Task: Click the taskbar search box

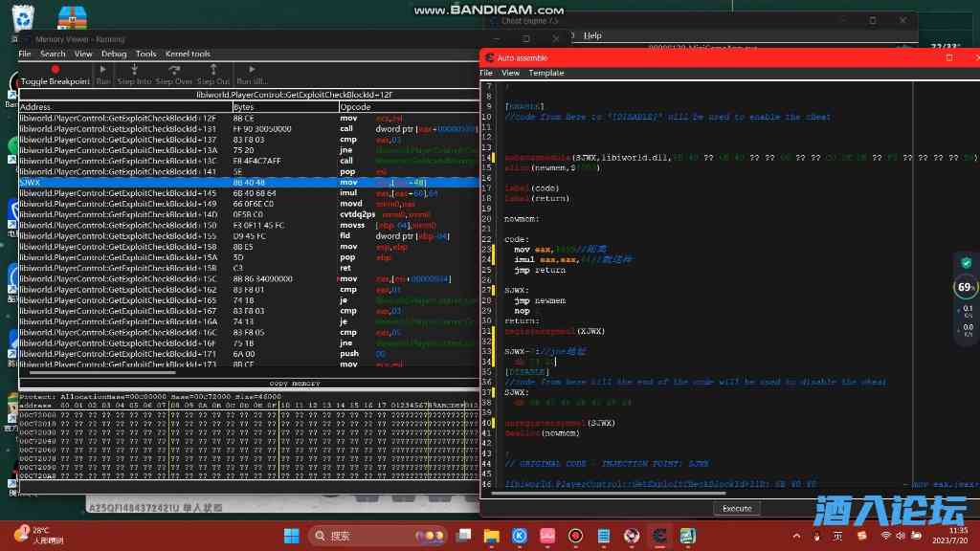Action: [364, 536]
